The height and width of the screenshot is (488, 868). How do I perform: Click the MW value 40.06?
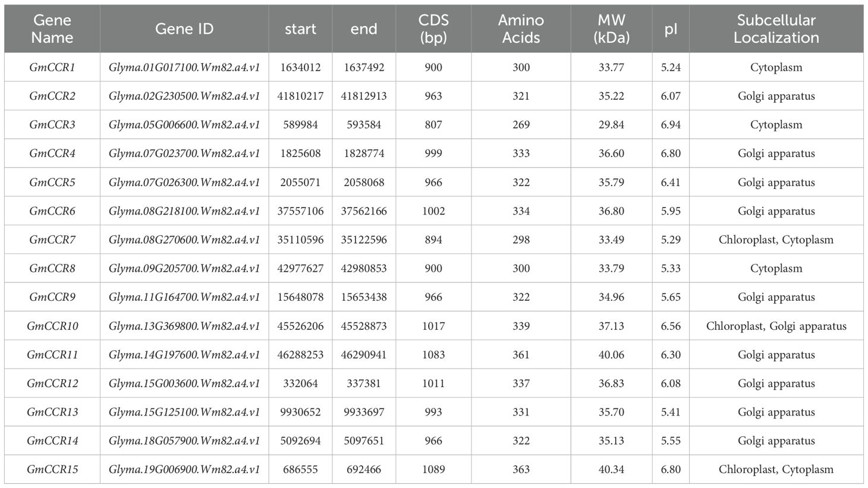[611, 355]
